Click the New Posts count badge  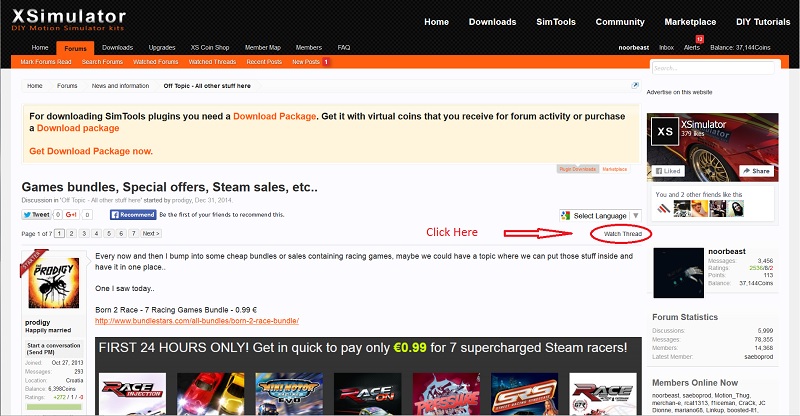tap(326, 62)
